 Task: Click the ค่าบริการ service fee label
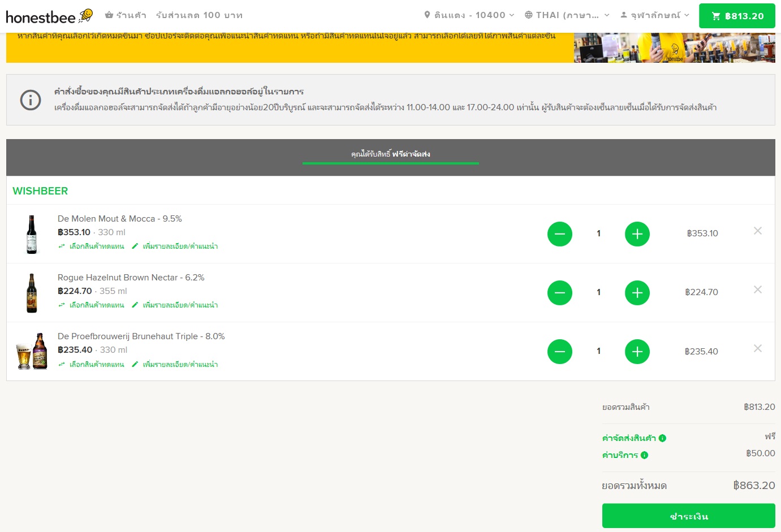click(620, 455)
